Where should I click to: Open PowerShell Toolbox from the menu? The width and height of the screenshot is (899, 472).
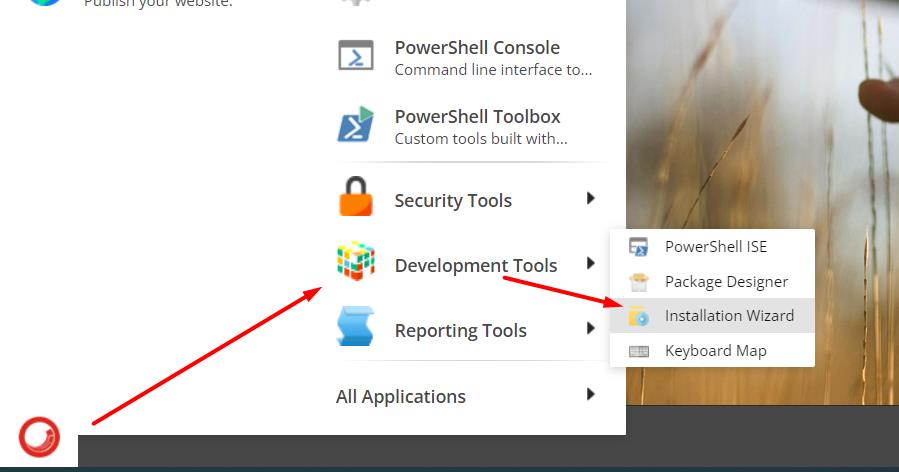coord(477,116)
